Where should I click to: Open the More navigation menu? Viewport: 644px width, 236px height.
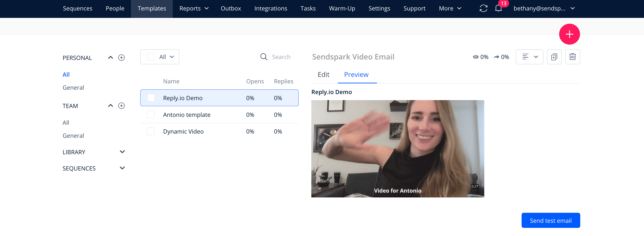450,9
